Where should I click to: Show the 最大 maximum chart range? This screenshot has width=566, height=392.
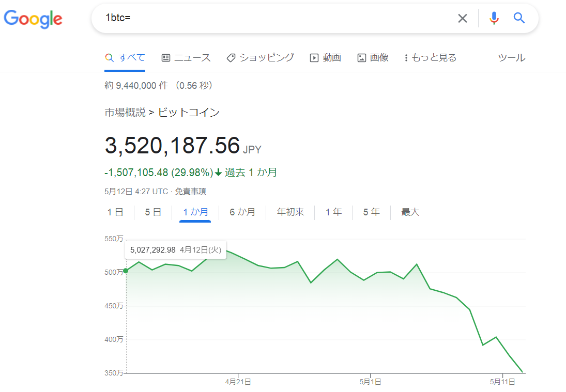410,212
